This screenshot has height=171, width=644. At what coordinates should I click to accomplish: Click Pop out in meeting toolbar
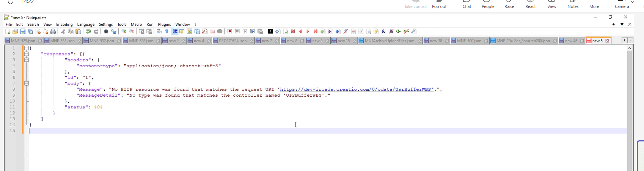[439, 4]
